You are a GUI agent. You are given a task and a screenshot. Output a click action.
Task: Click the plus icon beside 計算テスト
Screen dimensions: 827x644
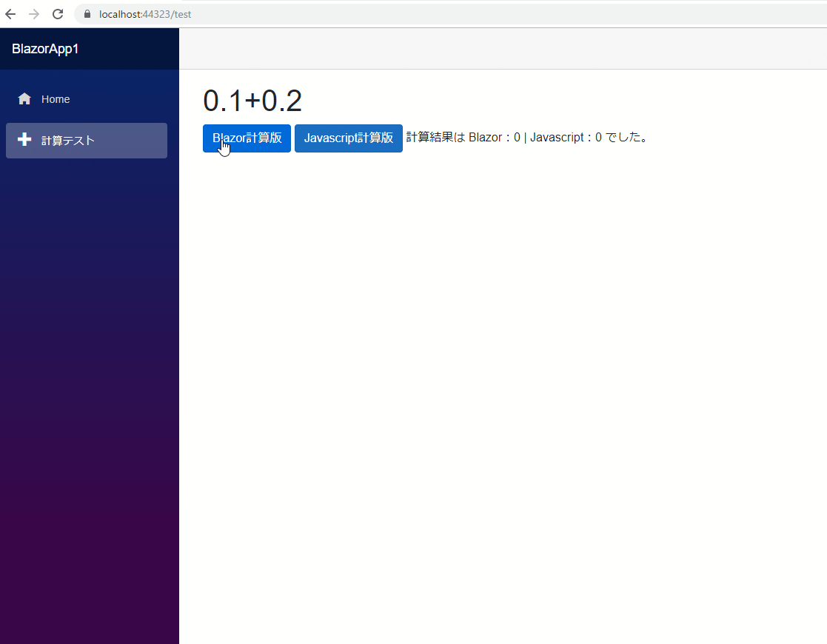tap(24, 140)
